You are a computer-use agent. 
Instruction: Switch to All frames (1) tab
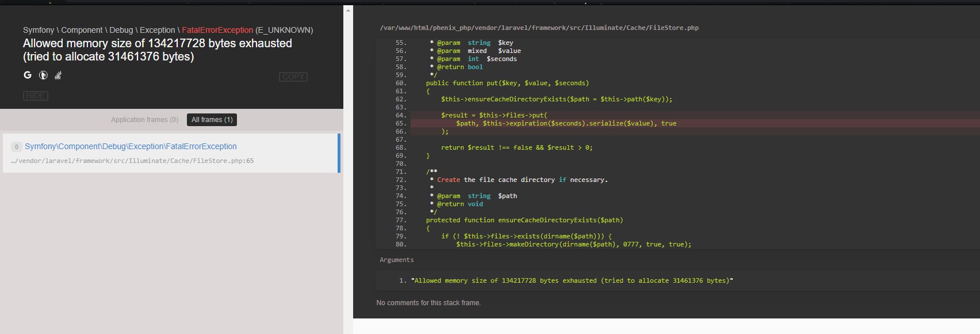pos(212,120)
